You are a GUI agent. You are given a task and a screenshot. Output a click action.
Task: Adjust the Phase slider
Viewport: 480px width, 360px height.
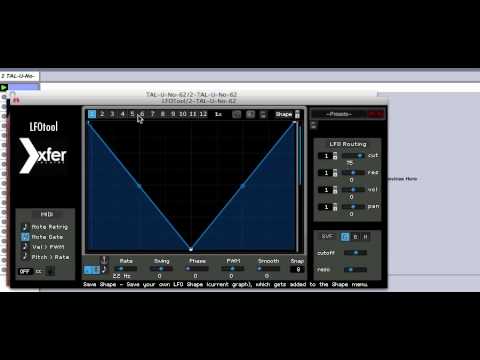pyautogui.click(x=197, y=269)
